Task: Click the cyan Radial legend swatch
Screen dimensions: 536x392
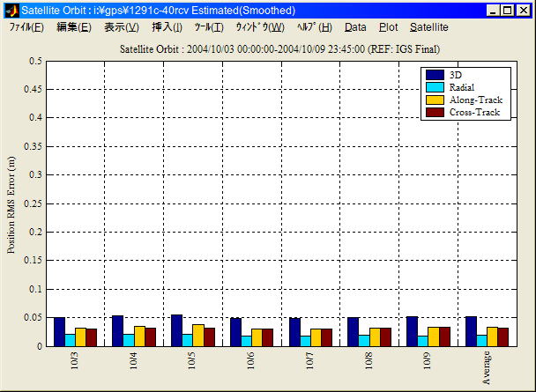Action: click(x=435, y=86)
